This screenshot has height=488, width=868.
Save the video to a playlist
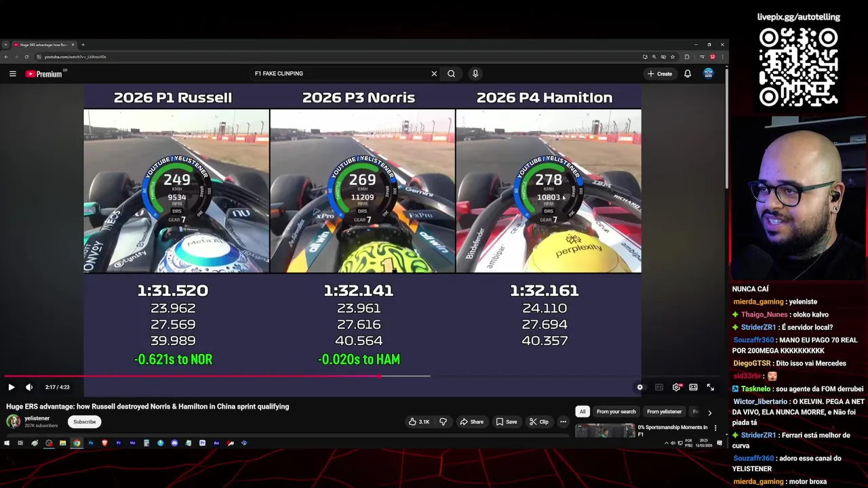(x=506, y=422)
